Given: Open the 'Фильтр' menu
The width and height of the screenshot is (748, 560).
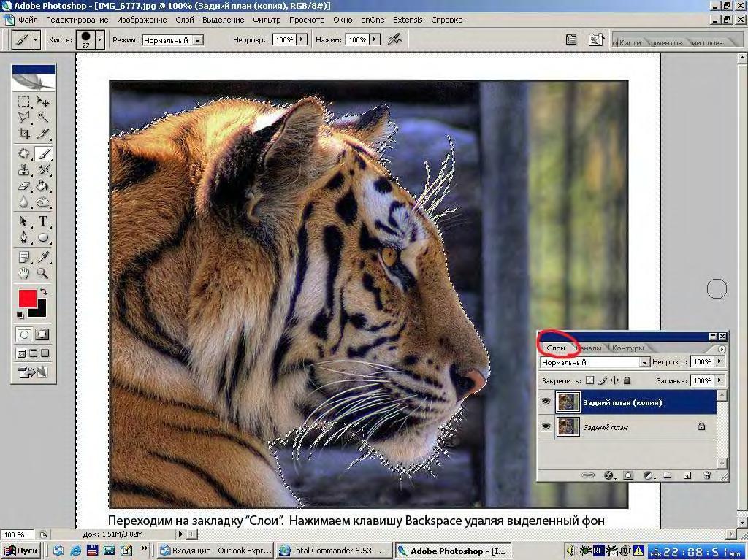Looking at the screenshot, I should click(267, 20).
